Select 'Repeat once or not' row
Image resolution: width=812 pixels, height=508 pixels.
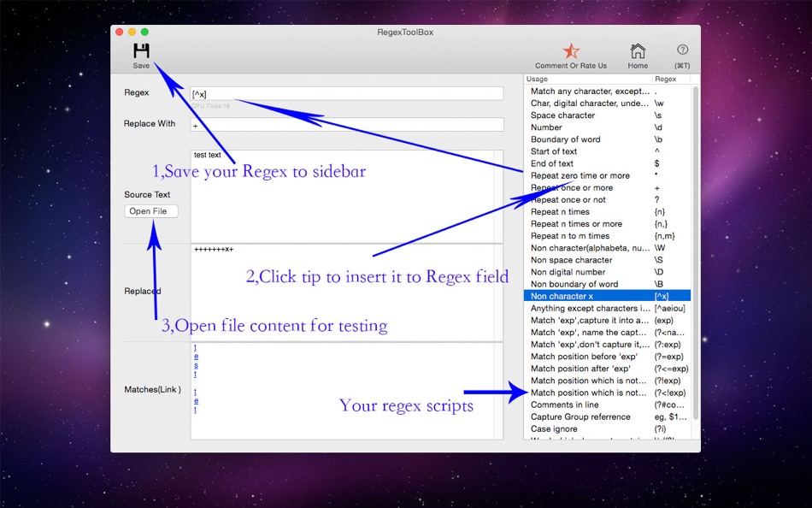pyautogui.click(x=607, y=199)
